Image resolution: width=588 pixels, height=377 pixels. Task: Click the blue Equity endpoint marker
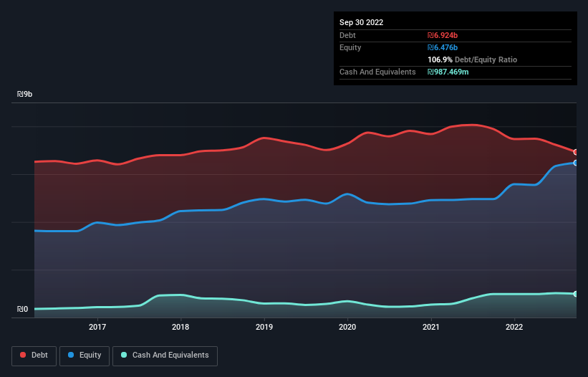click(576, 163)
